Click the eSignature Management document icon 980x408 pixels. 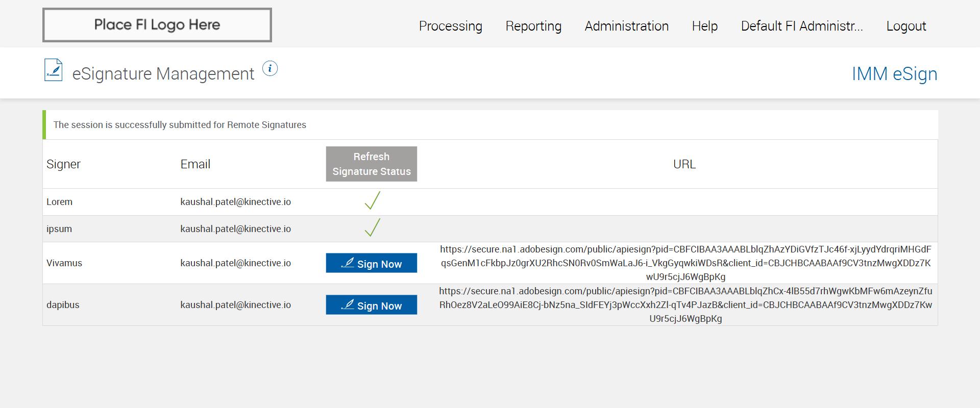54,70
